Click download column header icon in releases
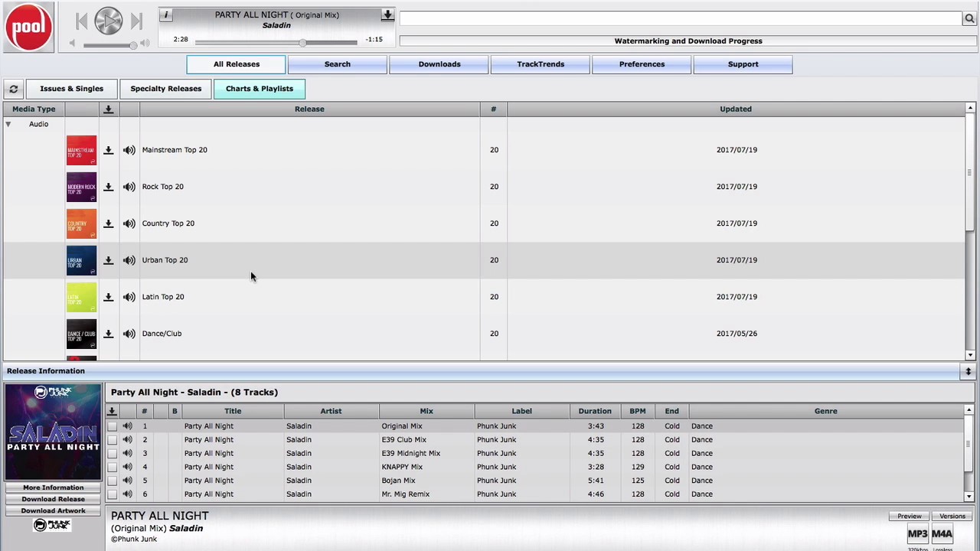The image size is (980, 551). (x=108, y=109)
